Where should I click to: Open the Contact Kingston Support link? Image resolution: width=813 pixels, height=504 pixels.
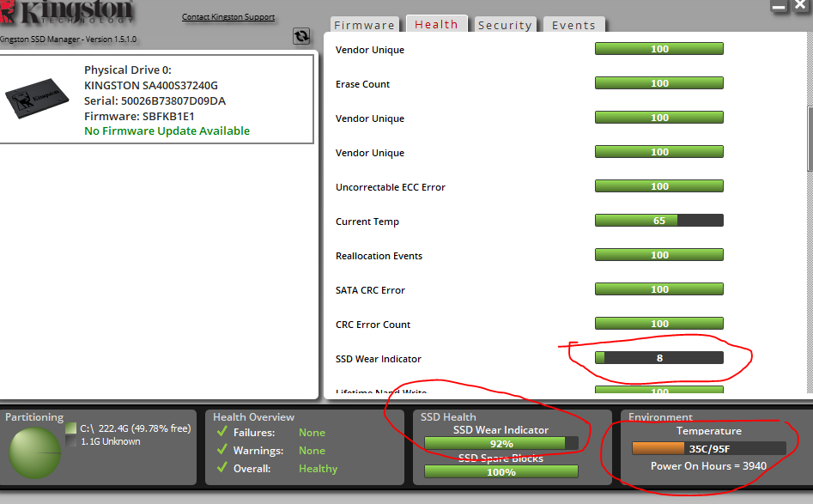tap(228, 16)
